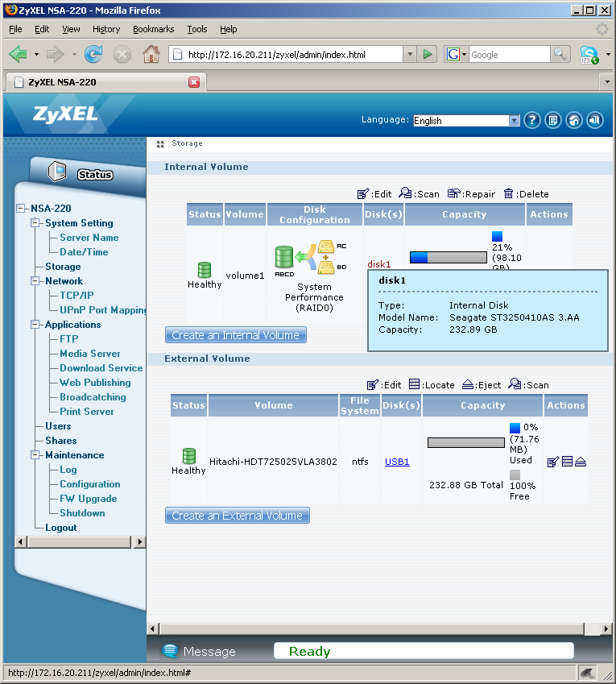The image size is (616, 684).
Task: Open the Back button history dropdown
Action: [36, 55]
